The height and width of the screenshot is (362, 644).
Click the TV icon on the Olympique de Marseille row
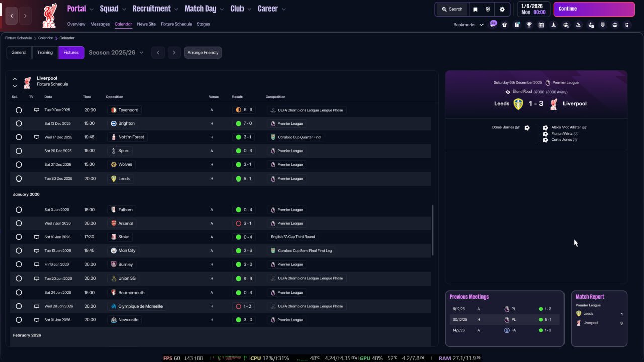point(37,306)
